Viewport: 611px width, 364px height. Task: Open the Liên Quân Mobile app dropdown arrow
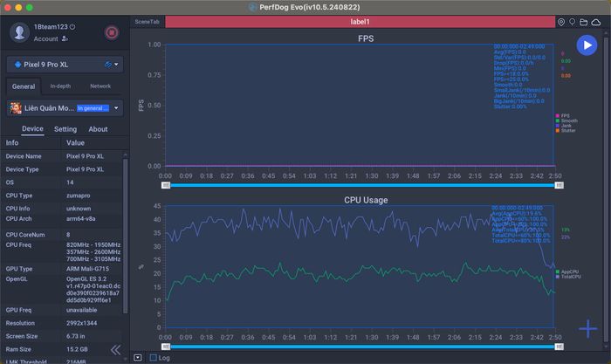[x=116, y=108]
